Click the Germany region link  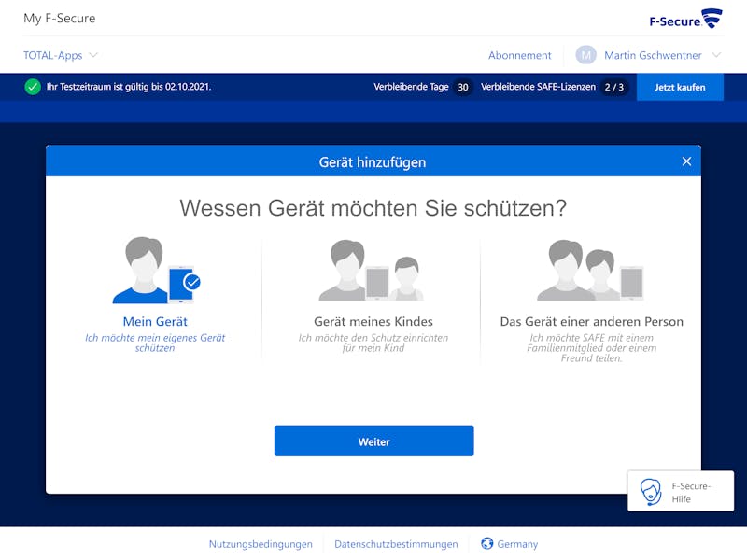517,544
